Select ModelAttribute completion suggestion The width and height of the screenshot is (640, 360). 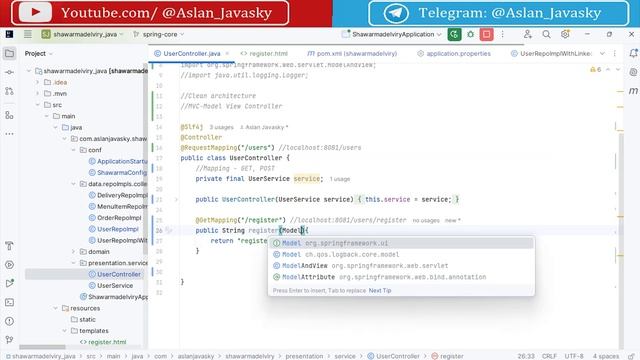click(401, 277)
